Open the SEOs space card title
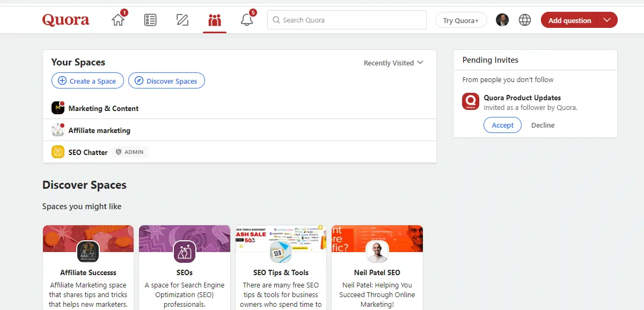Screen dimensions: 644x310 point(184,272)
